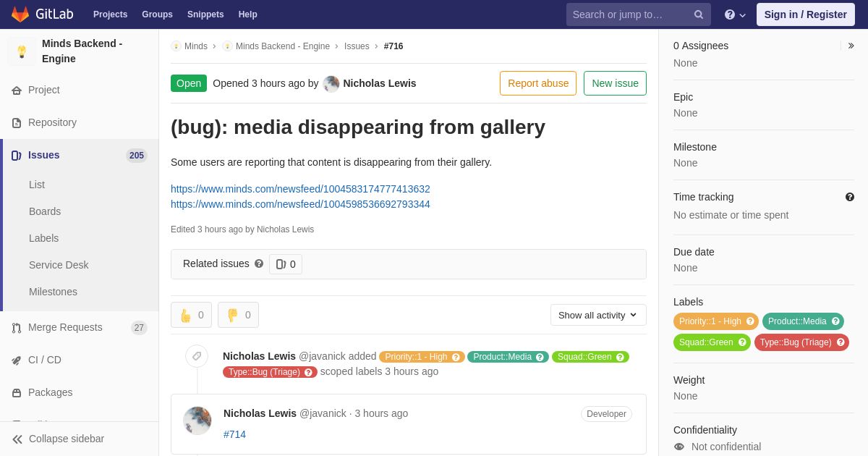
Task: Click the search magnifier icon
Action: 698,14
